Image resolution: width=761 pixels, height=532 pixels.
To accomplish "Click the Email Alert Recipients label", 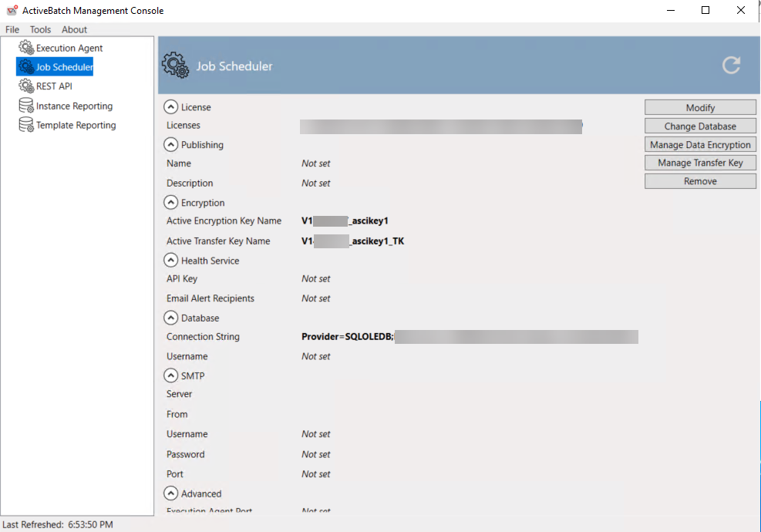I will (x=210, y=298).
